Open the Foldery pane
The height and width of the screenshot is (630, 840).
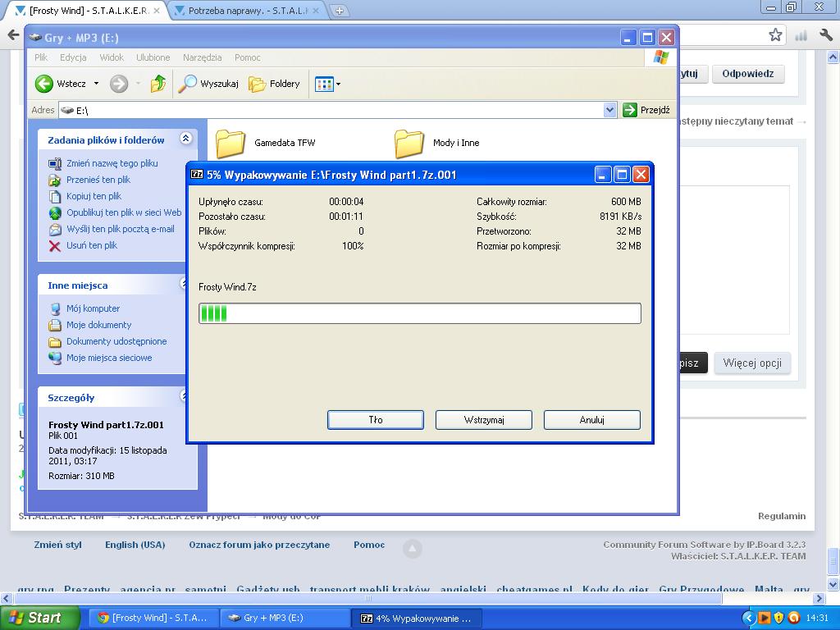tap(275, 84)
